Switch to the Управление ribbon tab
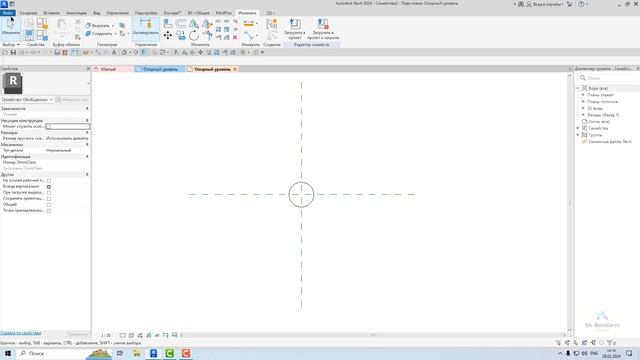 [118, 13]
